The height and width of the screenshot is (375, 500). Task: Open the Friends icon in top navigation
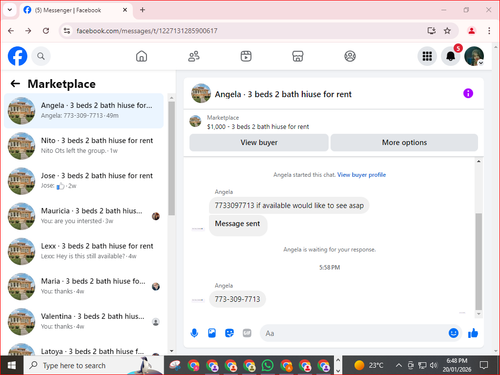[x=194, y=56]
